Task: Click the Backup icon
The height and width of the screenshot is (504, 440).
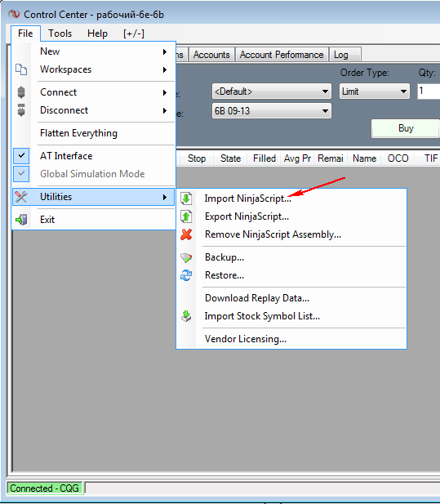Action: pyautogui.click(x=186, y=257)
